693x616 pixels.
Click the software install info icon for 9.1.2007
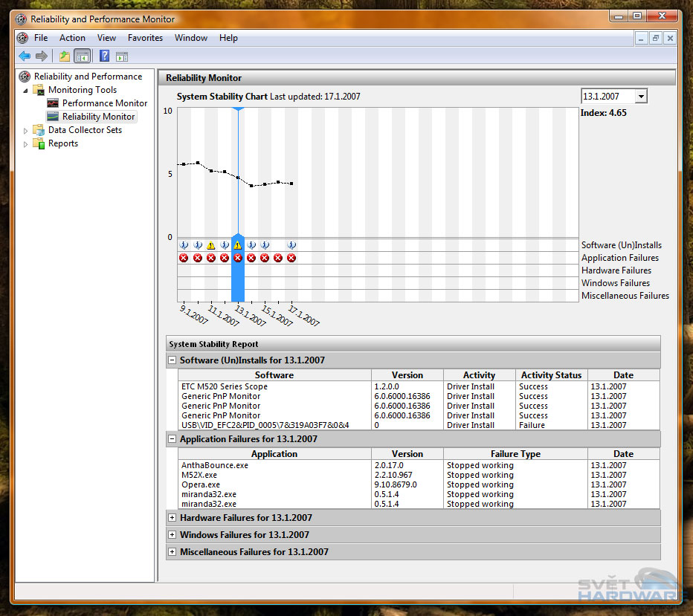tap(184, 245)
